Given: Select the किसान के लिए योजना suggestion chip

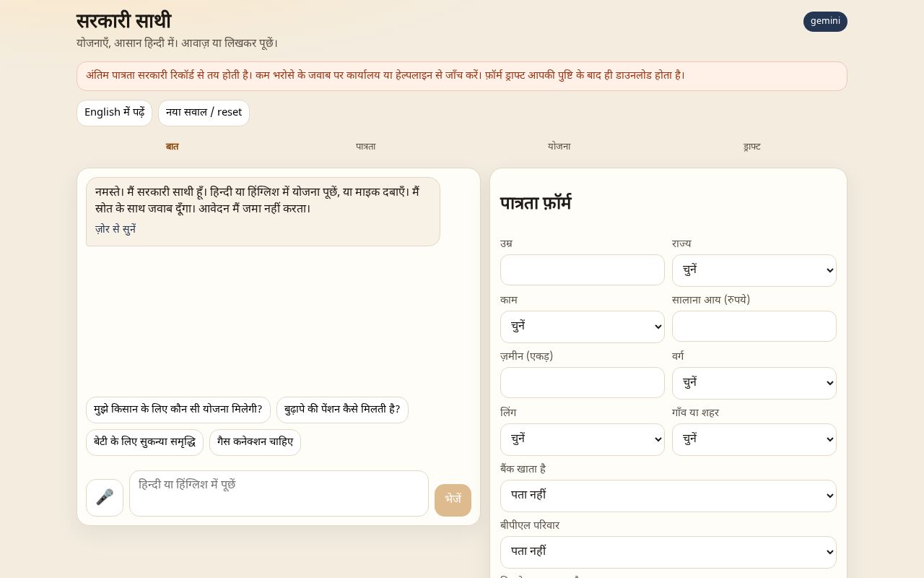Looking at the screenshot, I should coord(178,410).
